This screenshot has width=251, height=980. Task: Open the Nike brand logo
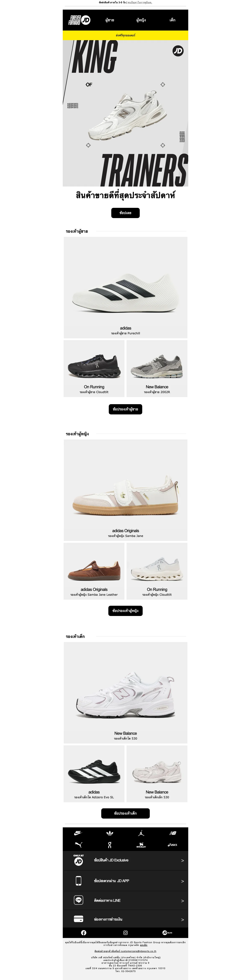(78, 833)
